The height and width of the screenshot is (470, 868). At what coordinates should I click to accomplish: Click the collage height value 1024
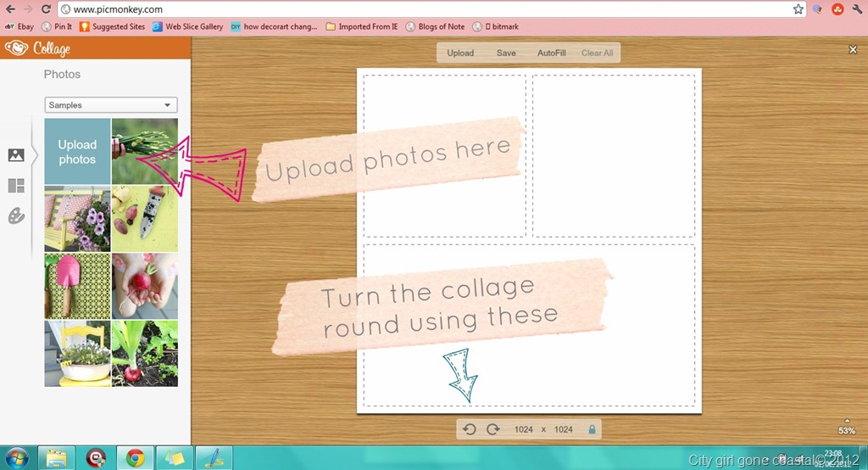(x=564, y=429)
